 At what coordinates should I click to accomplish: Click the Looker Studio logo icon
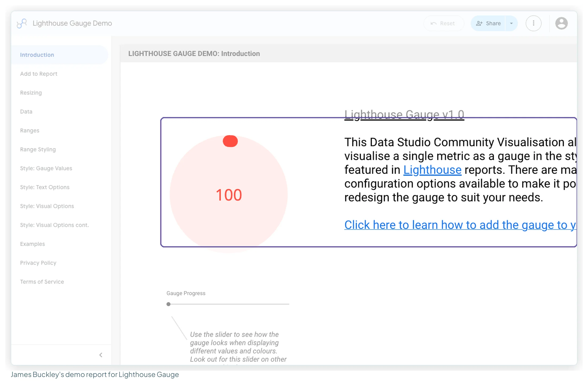tap(22, 23)
